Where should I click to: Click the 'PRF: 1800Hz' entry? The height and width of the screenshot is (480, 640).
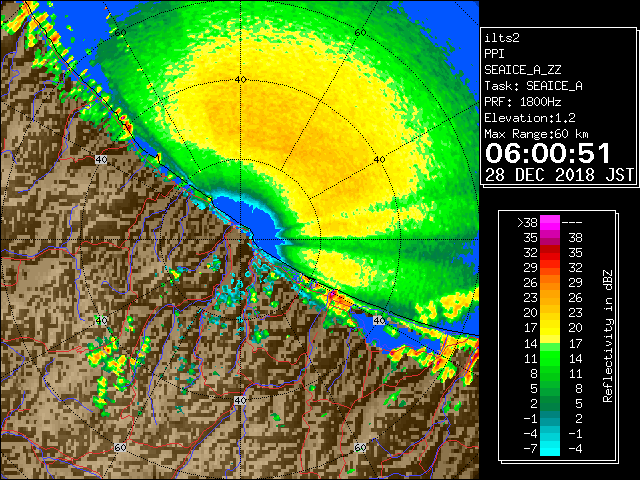[522, 102]
